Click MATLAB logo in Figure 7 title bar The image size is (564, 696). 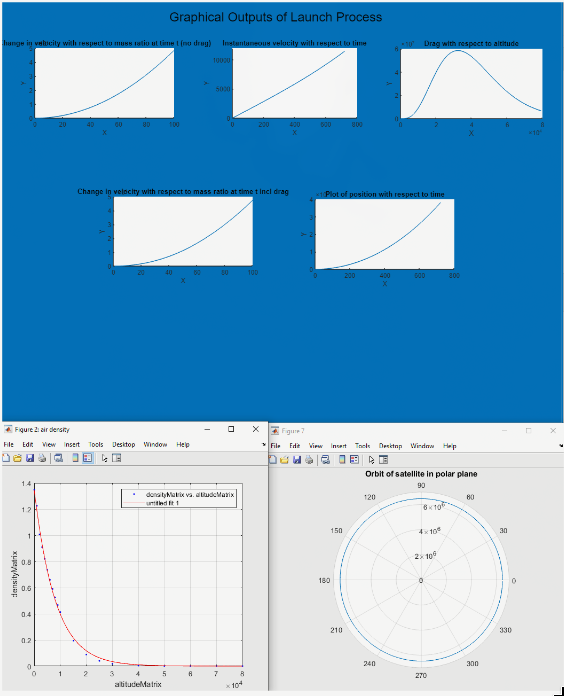pos(275,431)
